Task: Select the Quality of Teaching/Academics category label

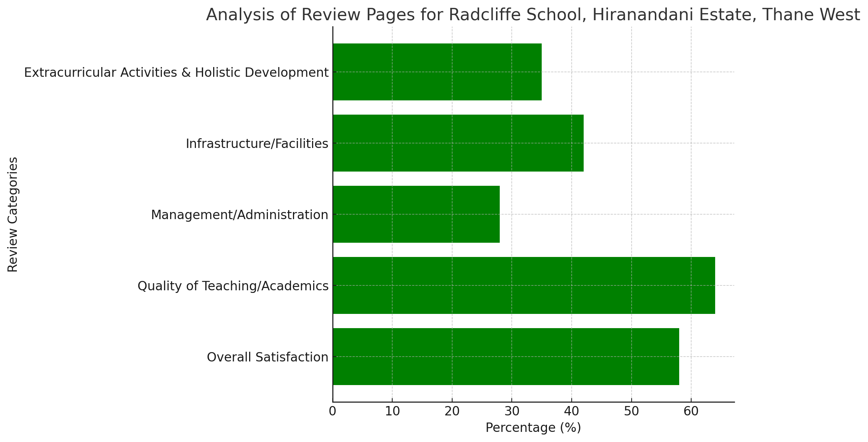Action: click(232, 285)
